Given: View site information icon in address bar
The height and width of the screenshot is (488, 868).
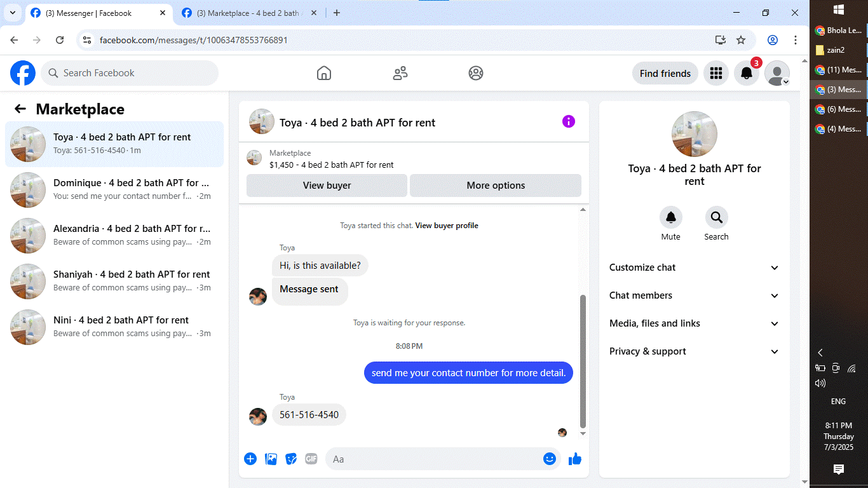Looking at the screenshot, I should [88, 40].
